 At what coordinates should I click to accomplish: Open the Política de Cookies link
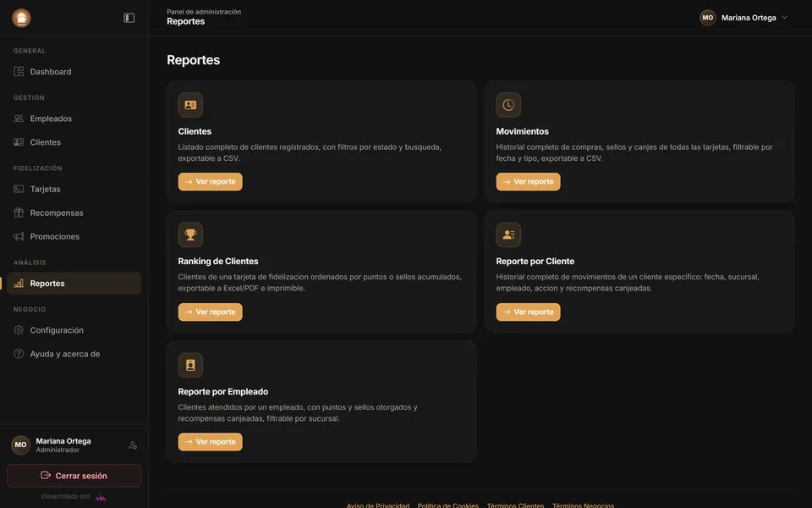pos(448,505)
